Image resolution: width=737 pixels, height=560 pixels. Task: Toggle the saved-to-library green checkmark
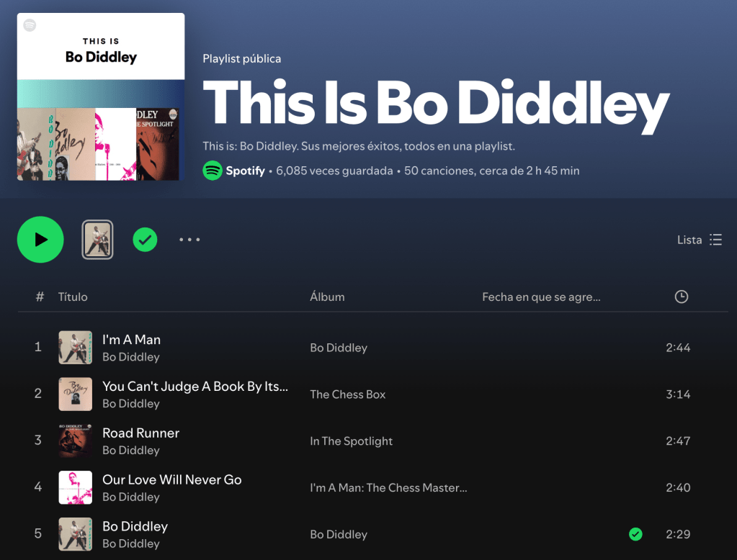(x=145, y=240)
